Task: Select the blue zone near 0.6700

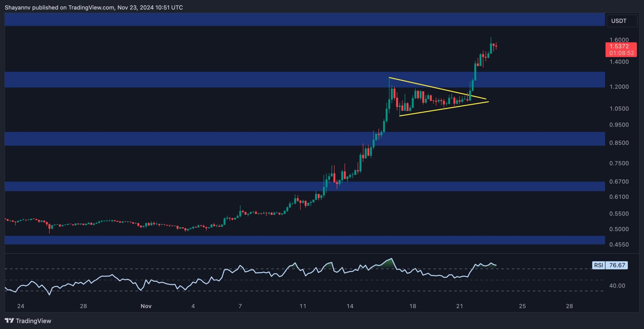Action: coord(305,186)
